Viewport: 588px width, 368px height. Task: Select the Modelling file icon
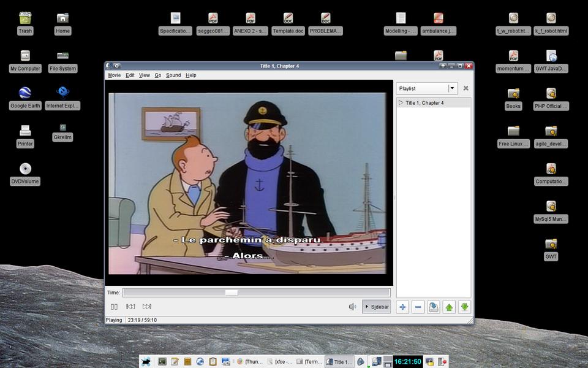click(401, 24)
